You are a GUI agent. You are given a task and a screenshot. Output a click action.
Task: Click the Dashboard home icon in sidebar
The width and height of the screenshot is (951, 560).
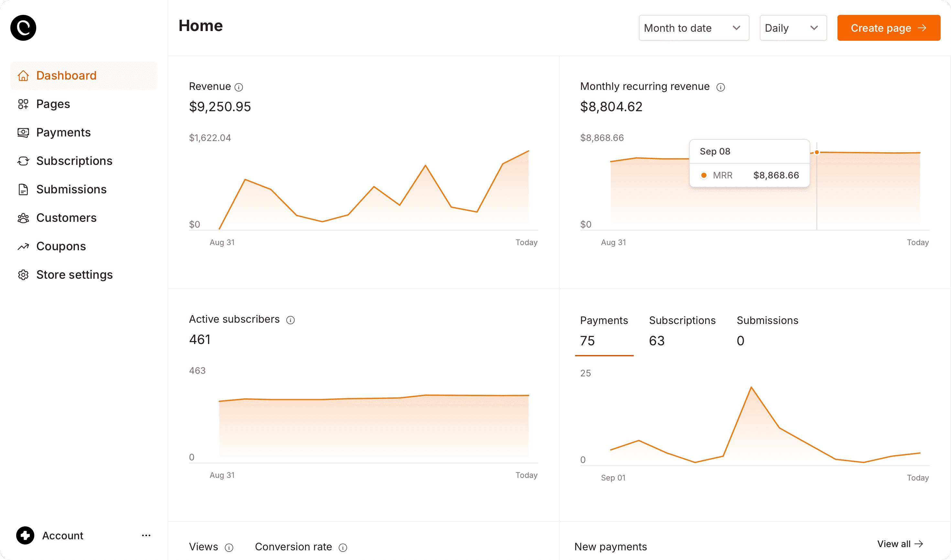pos(23,75)
